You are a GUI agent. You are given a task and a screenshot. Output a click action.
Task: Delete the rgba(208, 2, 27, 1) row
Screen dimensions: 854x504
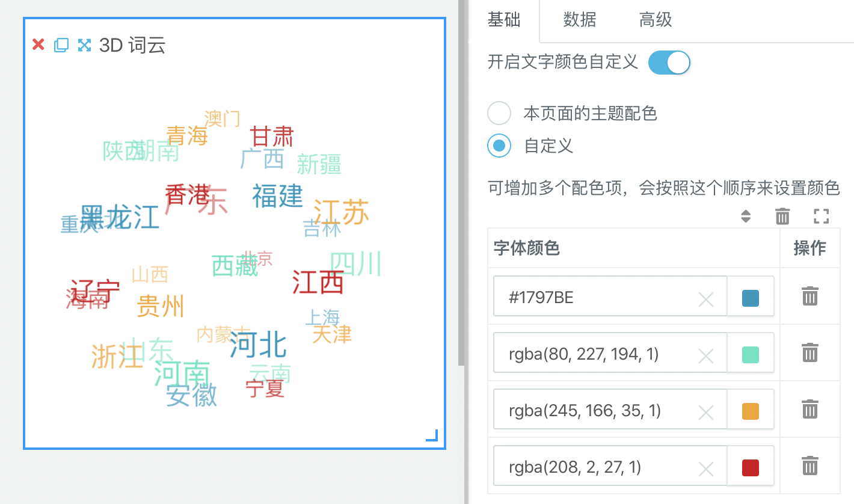click(810, 466)
